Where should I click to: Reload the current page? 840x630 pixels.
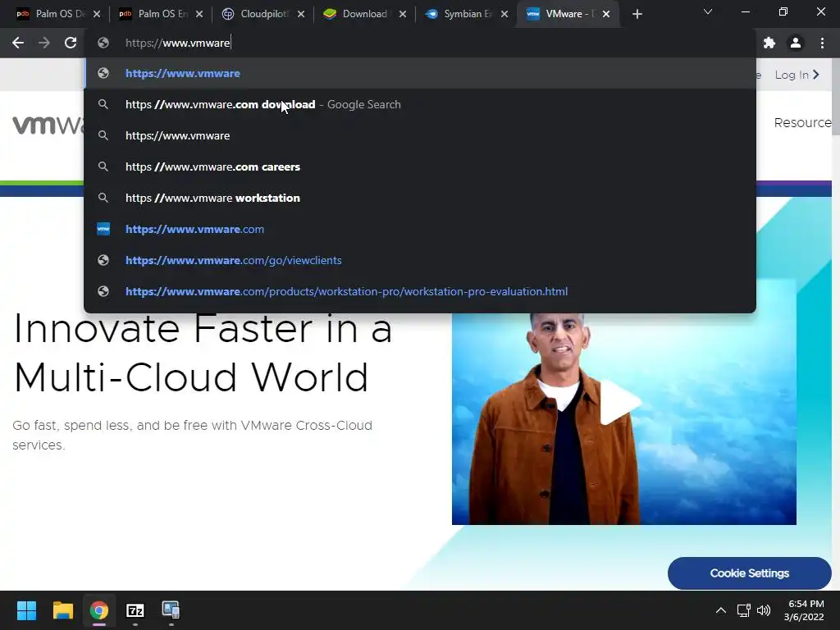pos(71,43)
